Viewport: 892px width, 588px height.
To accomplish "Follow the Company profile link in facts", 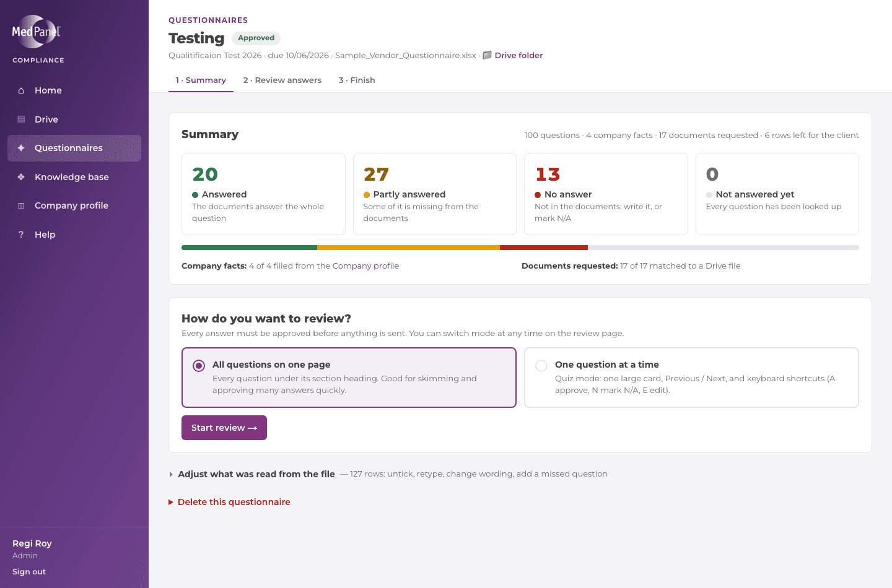I will (365, 266).
